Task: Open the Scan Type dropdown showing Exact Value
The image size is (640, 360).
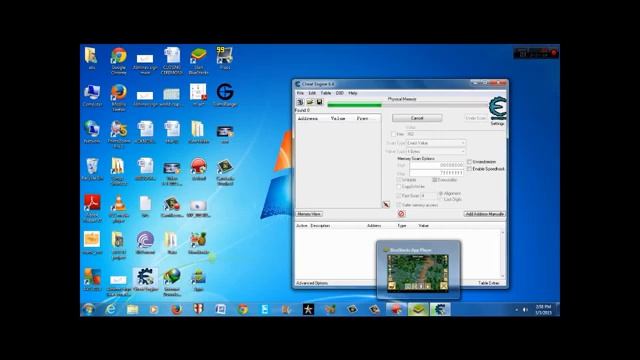Action: (x=436, y=143)
